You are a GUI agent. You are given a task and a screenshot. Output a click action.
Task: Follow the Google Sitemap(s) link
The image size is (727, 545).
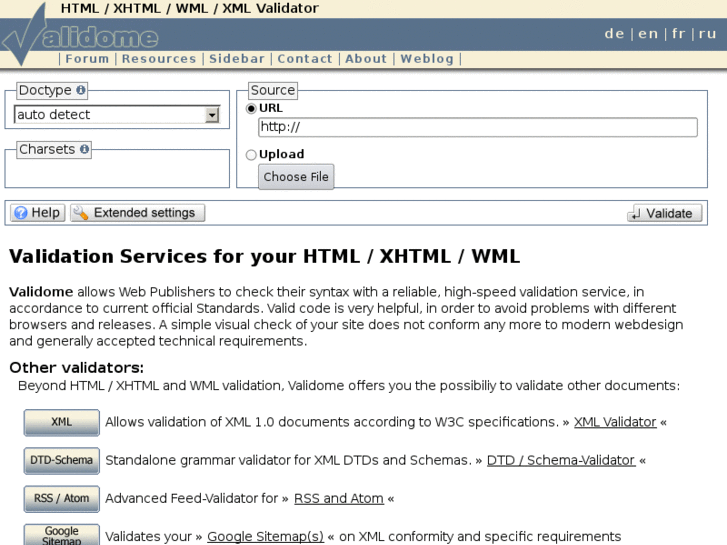[x=265, y=536]
